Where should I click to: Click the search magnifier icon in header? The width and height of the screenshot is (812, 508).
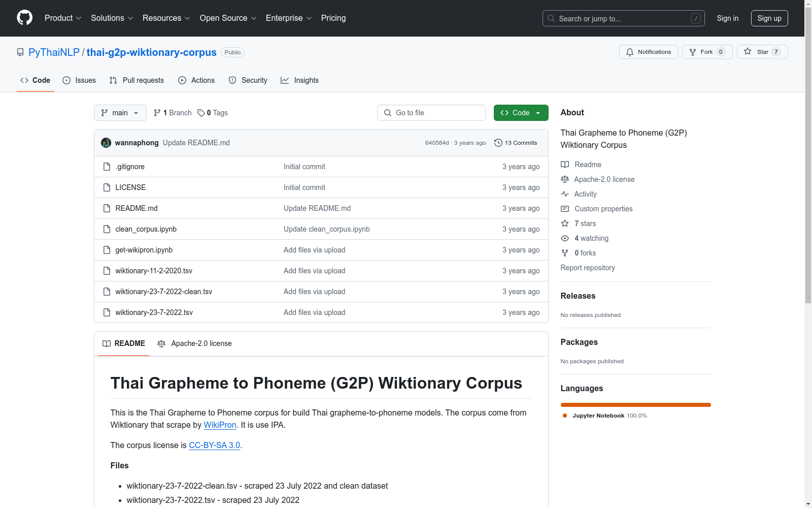[551, 18]
